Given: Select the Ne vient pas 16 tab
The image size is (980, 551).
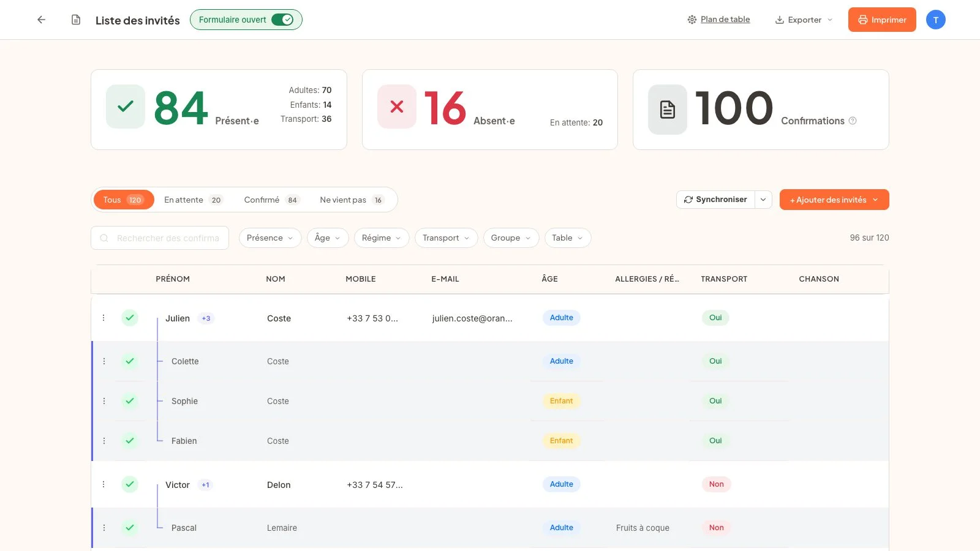Looking at the screenshot, I should (352, 200).
